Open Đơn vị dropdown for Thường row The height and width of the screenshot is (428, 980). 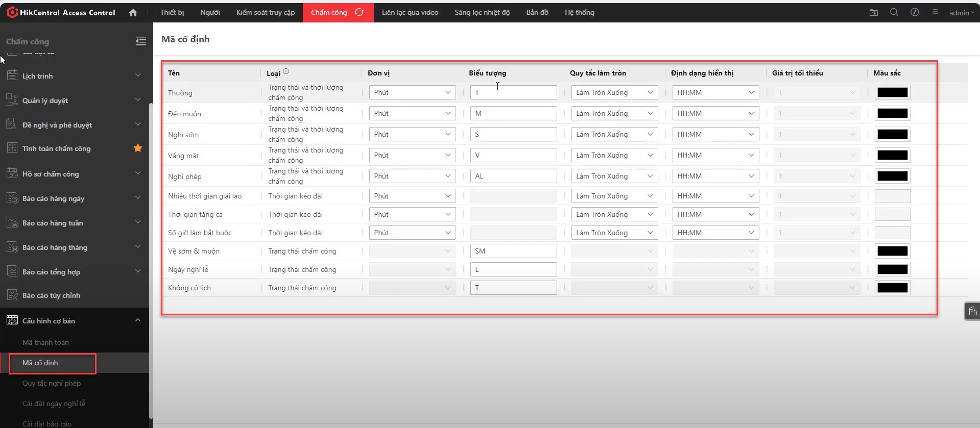[x=412, y=92]
